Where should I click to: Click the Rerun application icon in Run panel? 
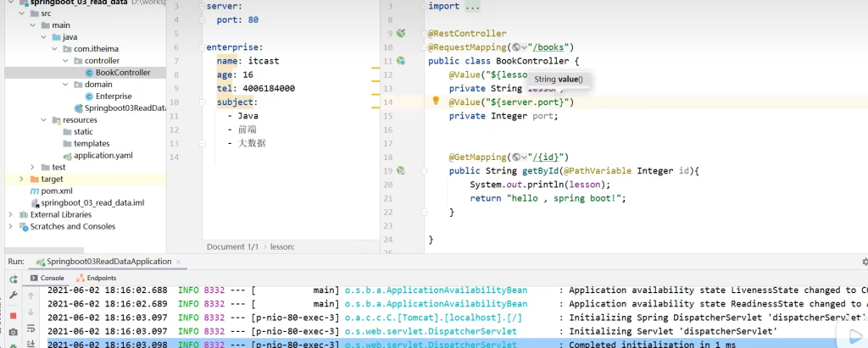[13, 279]
